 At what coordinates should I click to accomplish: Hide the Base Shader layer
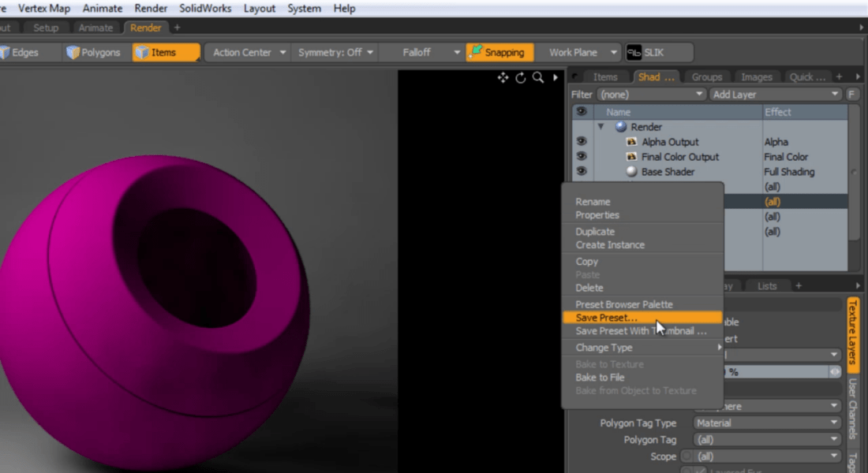pos(582,171)
